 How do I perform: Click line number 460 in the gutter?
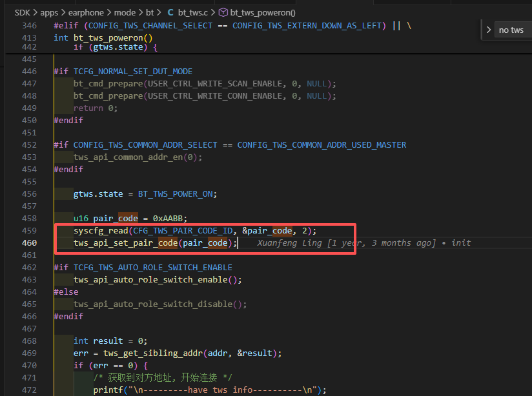pyautogui.click(x=29, y=243)
